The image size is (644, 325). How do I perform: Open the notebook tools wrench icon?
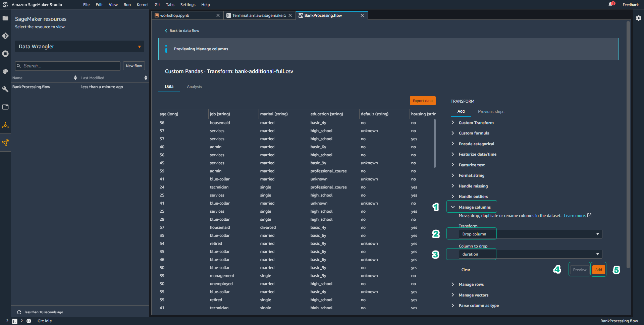click(x=5, y=89)
